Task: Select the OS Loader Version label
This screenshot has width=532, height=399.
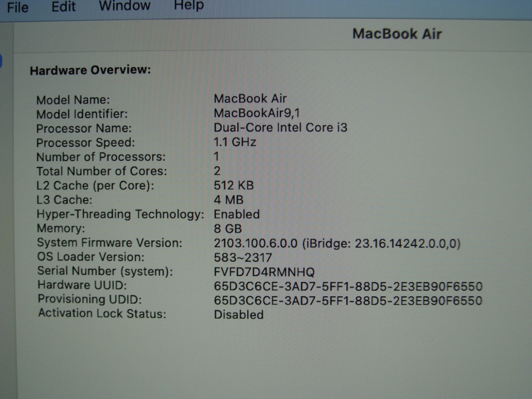Action: (x=91, y=257)
